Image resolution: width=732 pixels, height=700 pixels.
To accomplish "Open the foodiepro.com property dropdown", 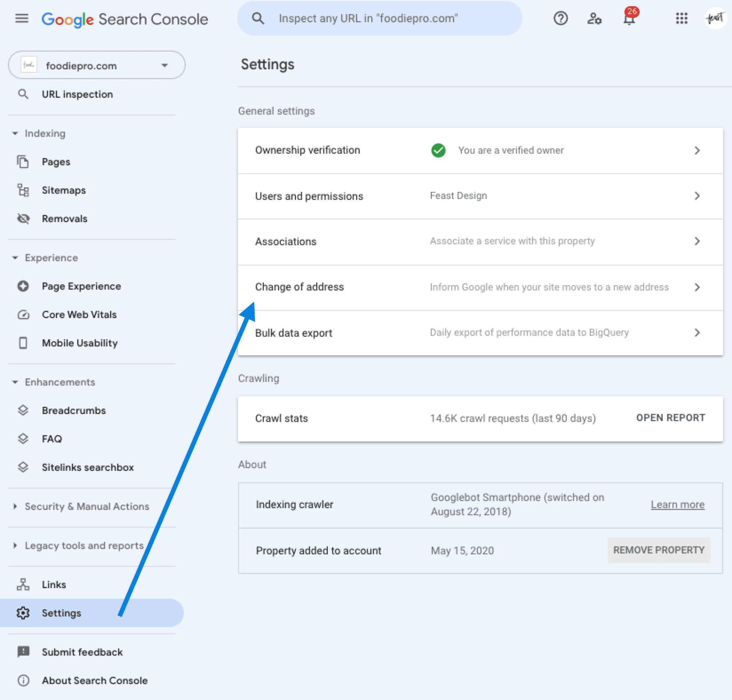I will click(97, 65).
